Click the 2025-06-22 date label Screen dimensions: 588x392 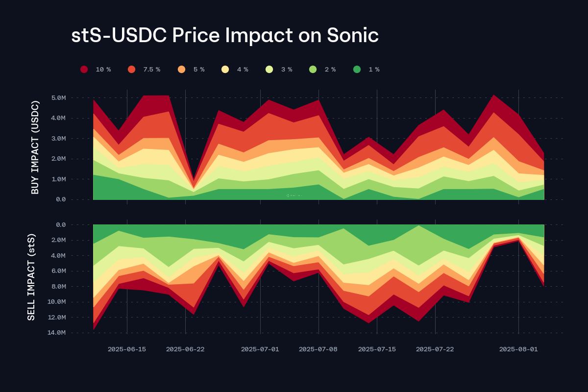(x=185, y=349)
